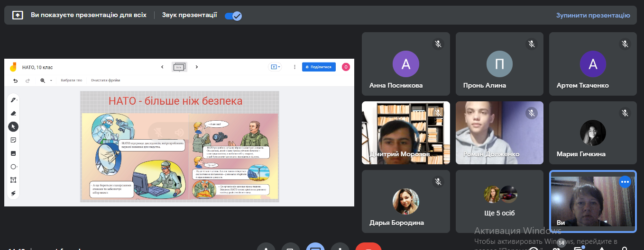Open the Jamboard three-dot more menu
This screenshot has height=250, width=644.
(x=294, y=67)
